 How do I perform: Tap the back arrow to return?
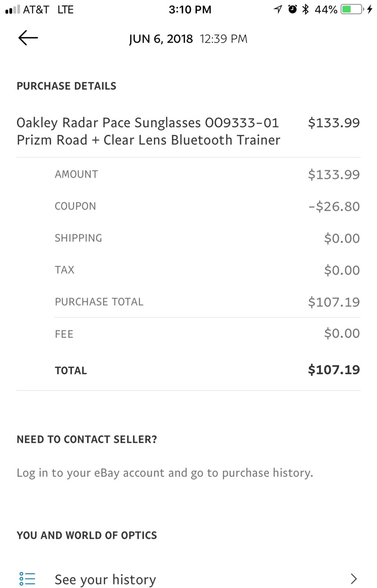28,37
